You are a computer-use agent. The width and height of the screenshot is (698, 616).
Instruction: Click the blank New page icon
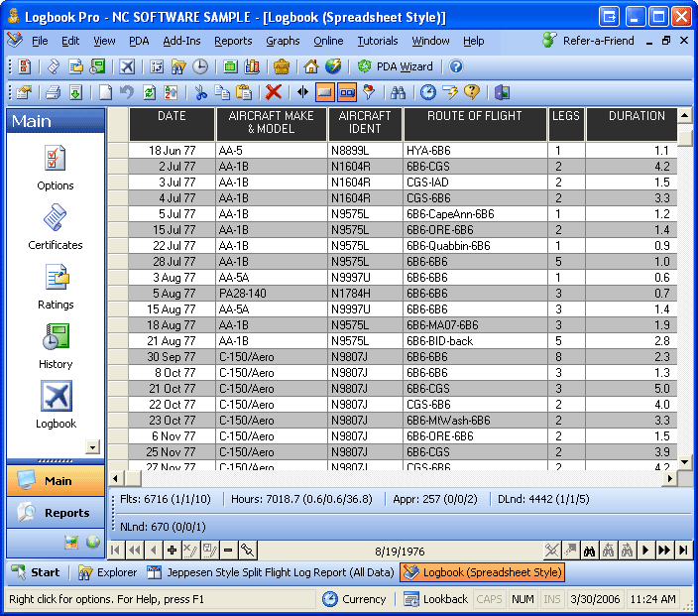[105, 92]
